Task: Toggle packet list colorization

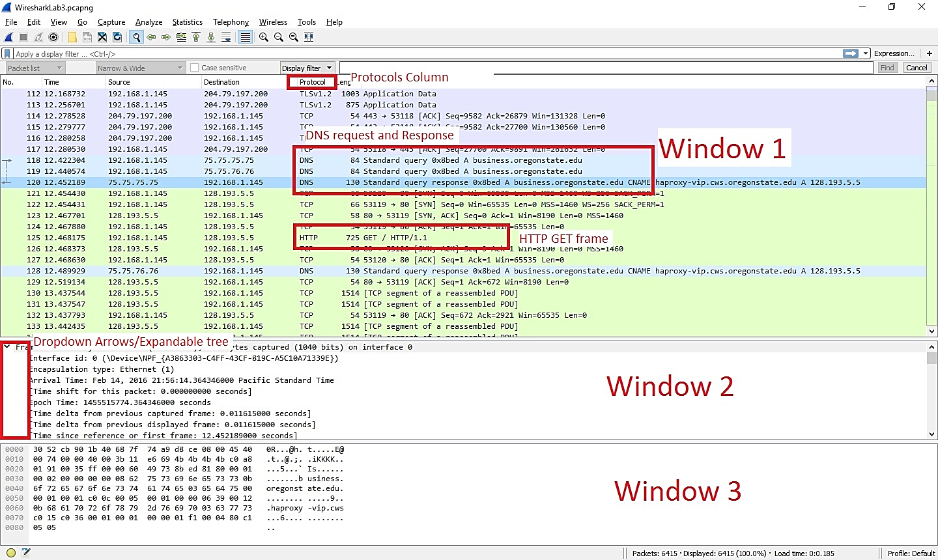Action: (245, 37)
